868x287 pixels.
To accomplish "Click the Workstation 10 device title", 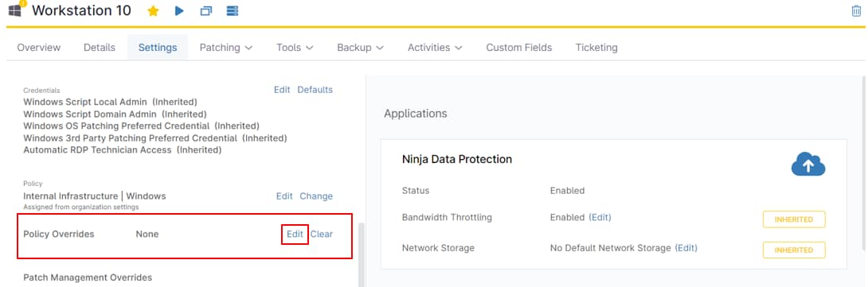I will [x=81, y=10].
